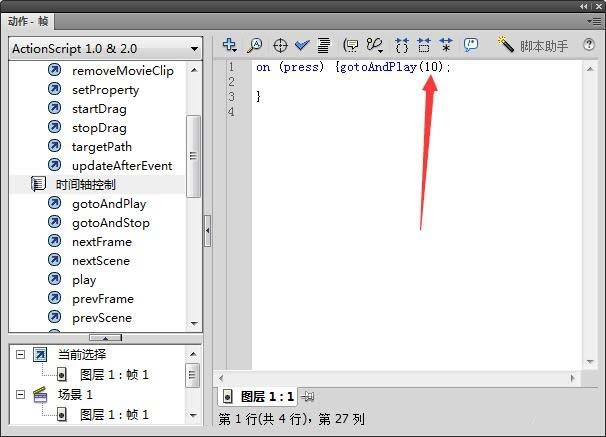606x437 pixels.
Task: Select targetPath in the actions list
Action: (102, 146)
